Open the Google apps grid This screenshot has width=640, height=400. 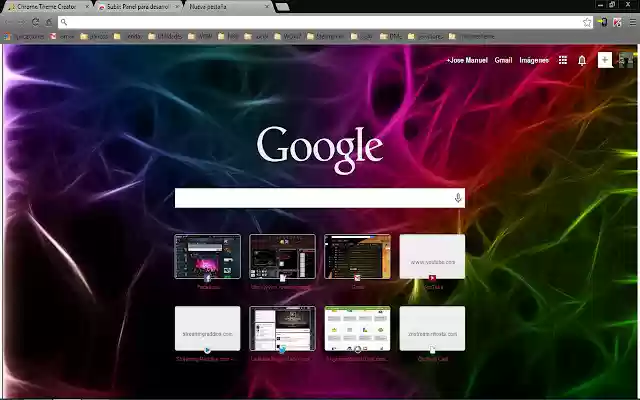(x=563, y=60)
